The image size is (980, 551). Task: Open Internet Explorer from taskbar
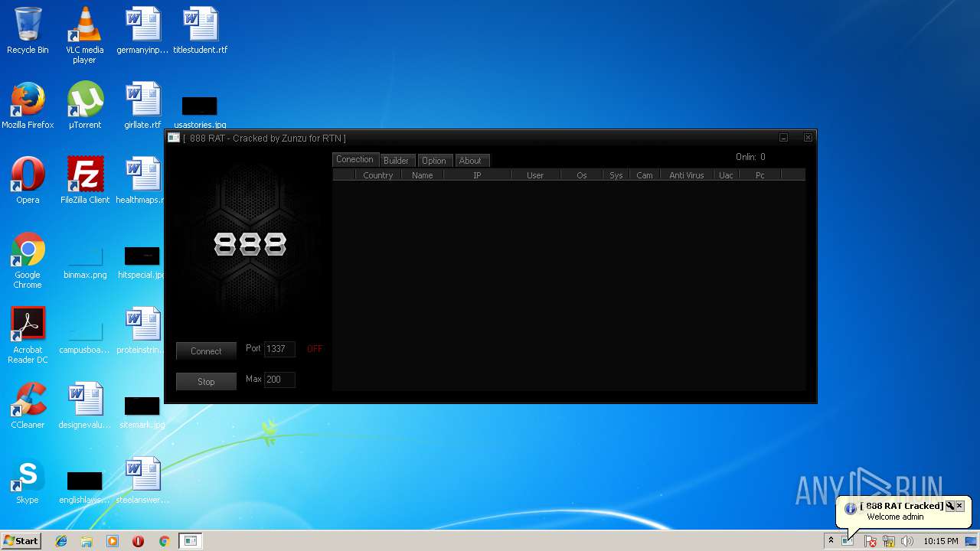click(61, 541)
